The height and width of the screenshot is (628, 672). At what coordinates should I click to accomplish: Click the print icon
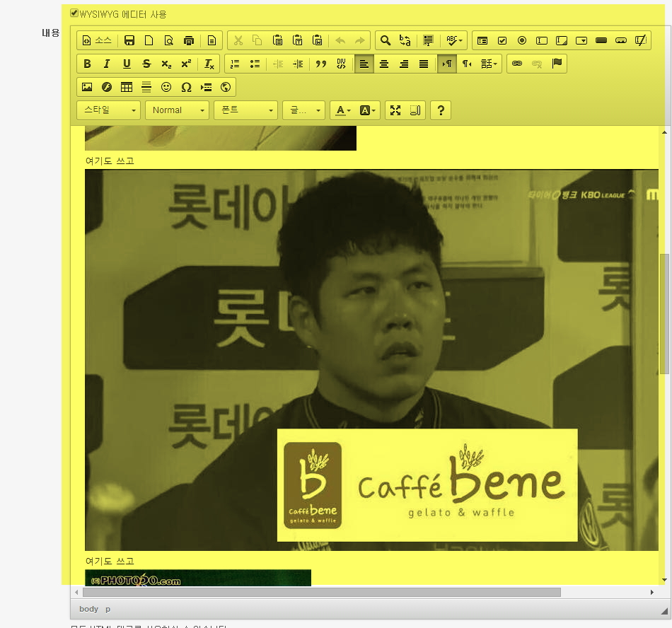coord(189,40)
